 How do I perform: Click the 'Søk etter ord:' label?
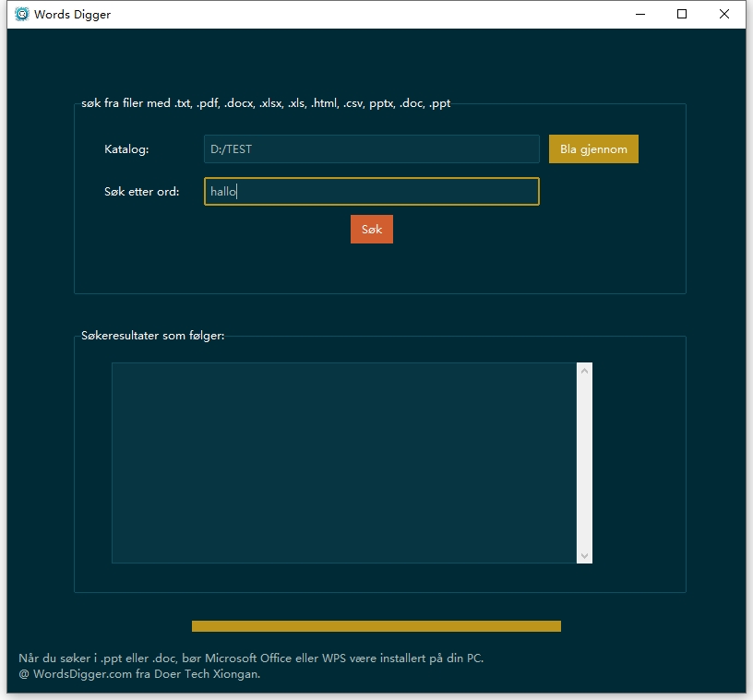tap(142, 192)
